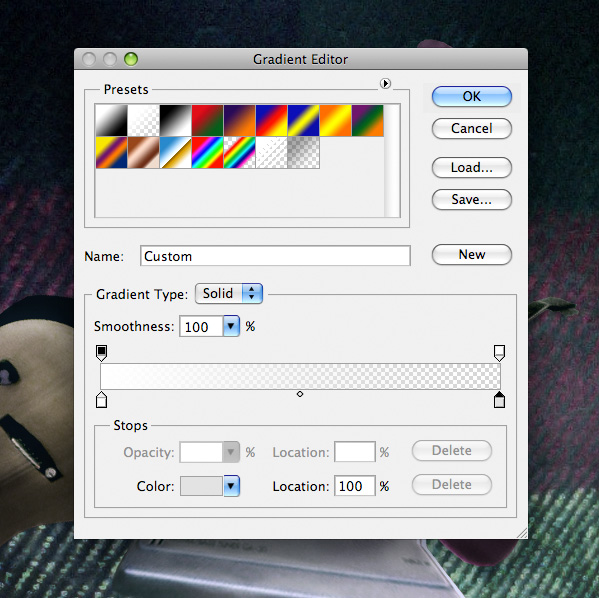Click the presets list scrollbar

click(392, 160)
